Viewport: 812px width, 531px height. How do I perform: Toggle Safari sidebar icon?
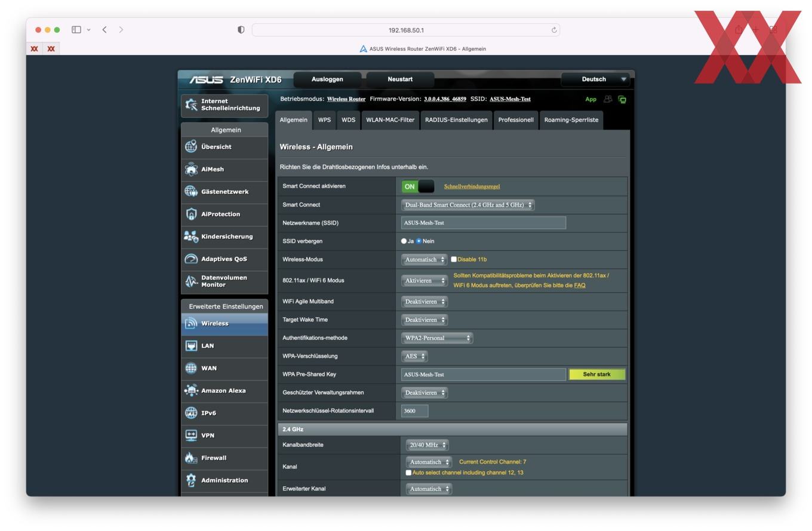(x=76, y=29)
